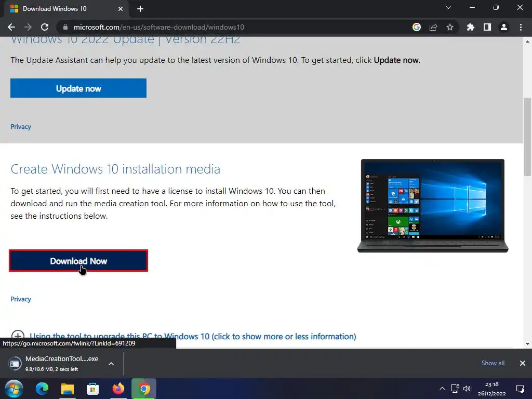Click the browser forward arrow

click(x=28, y=27)
